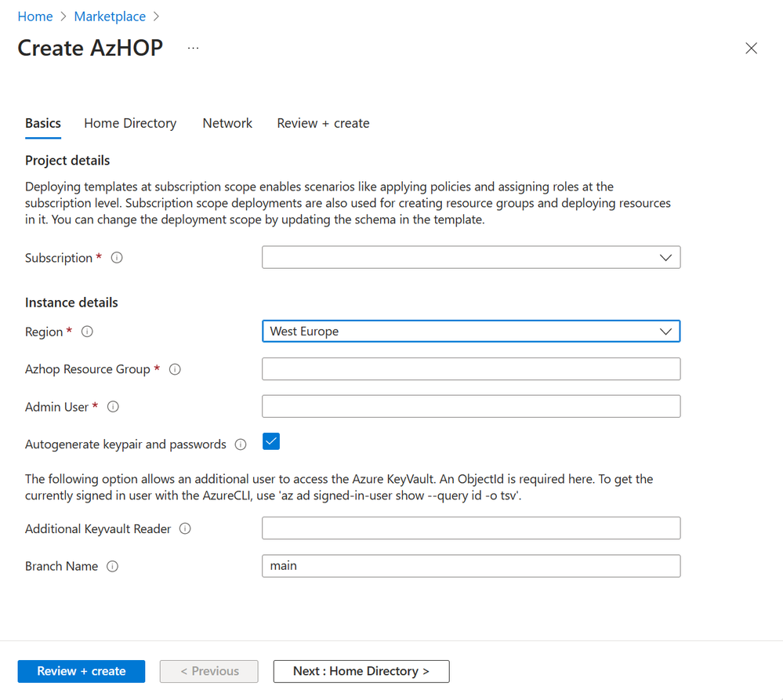Click the Instance details heading
783x700 pixels.
(71, 303)
